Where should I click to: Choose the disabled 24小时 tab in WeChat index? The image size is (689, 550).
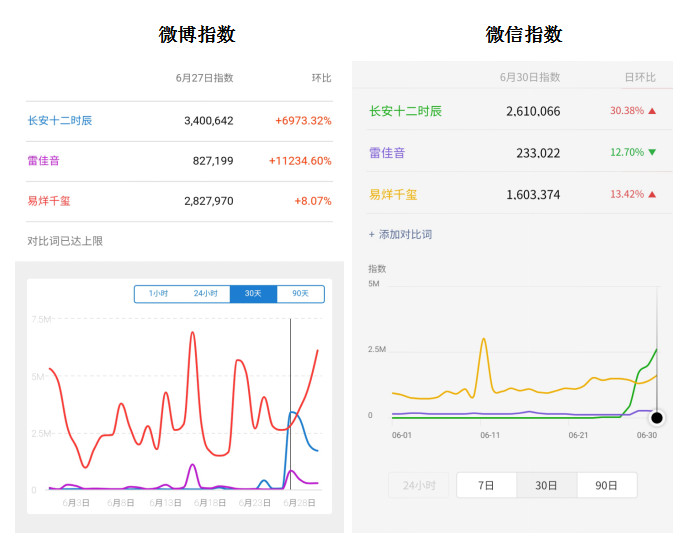click(419, 485)
